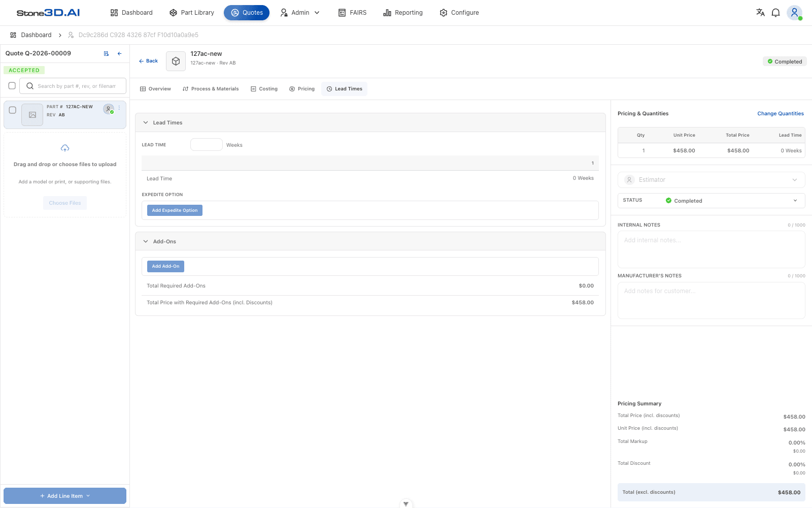Click Change Quantities link
The height and width of the screenshot is (508, 812).
click(x=781, y=114)
